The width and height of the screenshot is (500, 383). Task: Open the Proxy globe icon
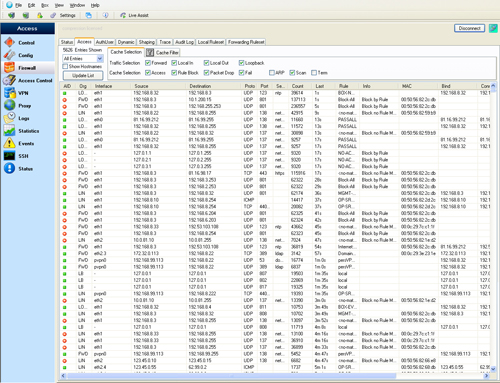10,105
